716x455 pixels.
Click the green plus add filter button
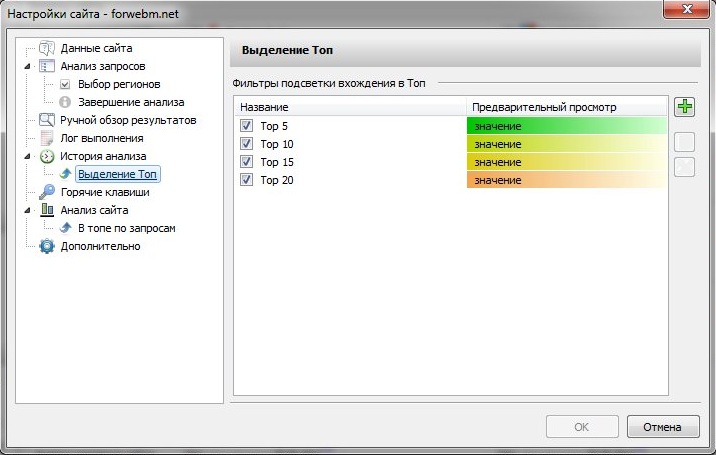tap(684, 107)
